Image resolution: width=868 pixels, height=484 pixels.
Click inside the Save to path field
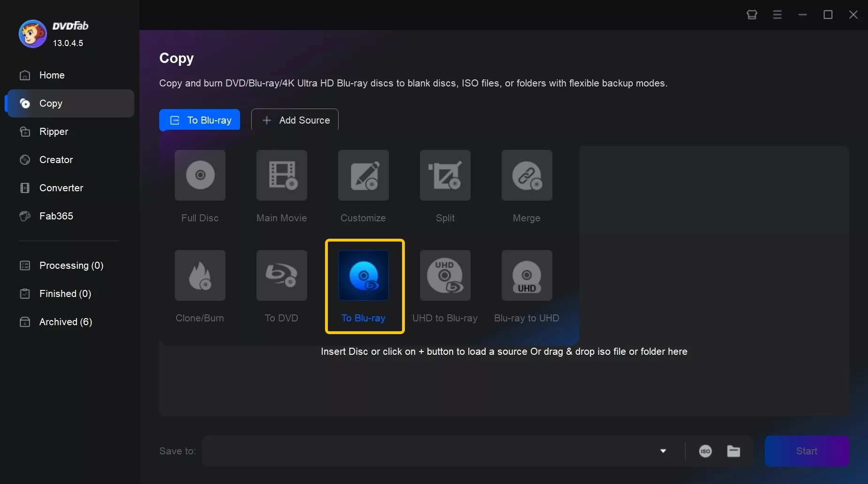pyautogui.click(x=423, y=451)
